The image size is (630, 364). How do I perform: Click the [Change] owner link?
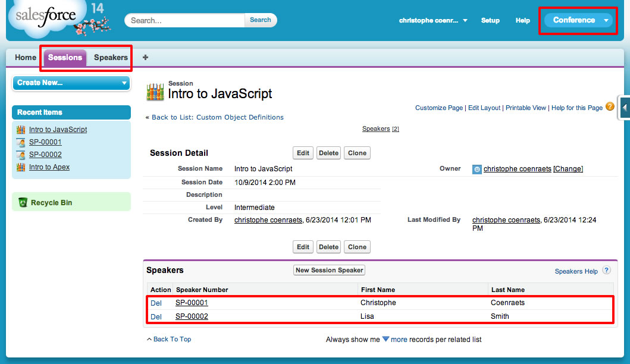click(568, 169)
